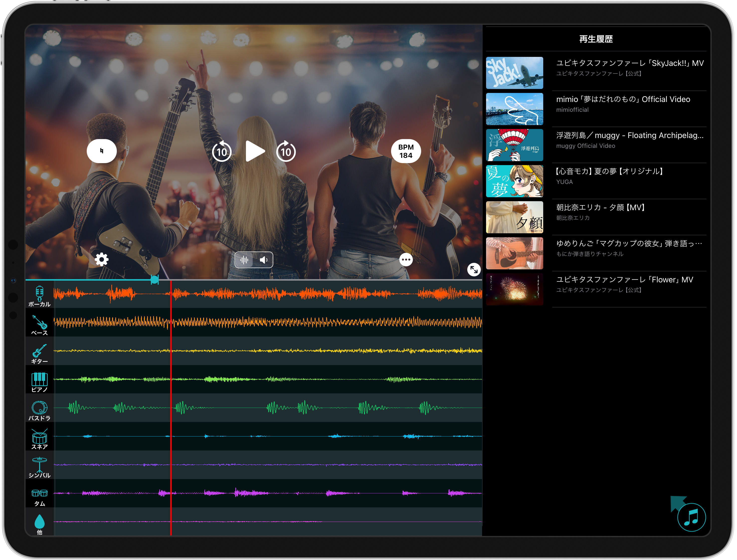Select the tom drums track icon

[x=39, y=493]
